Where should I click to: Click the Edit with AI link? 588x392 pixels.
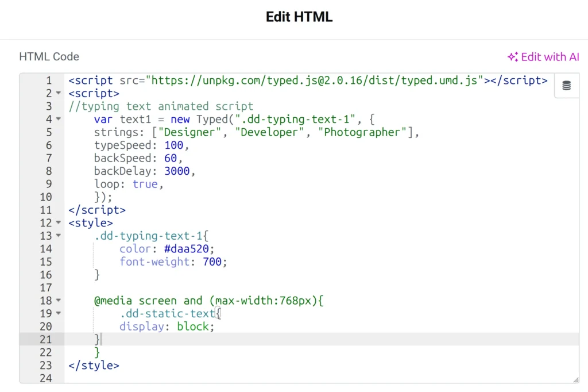coord(543,57)
